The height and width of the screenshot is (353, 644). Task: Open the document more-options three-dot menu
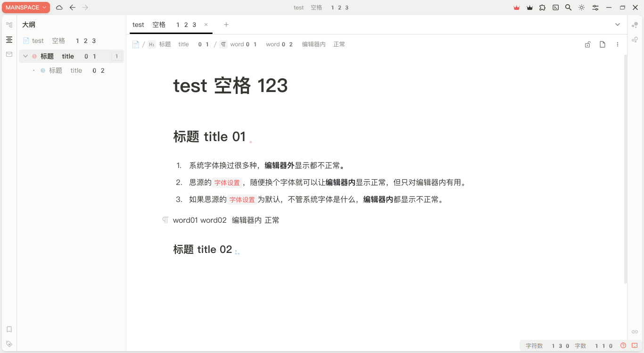point(617,44)
